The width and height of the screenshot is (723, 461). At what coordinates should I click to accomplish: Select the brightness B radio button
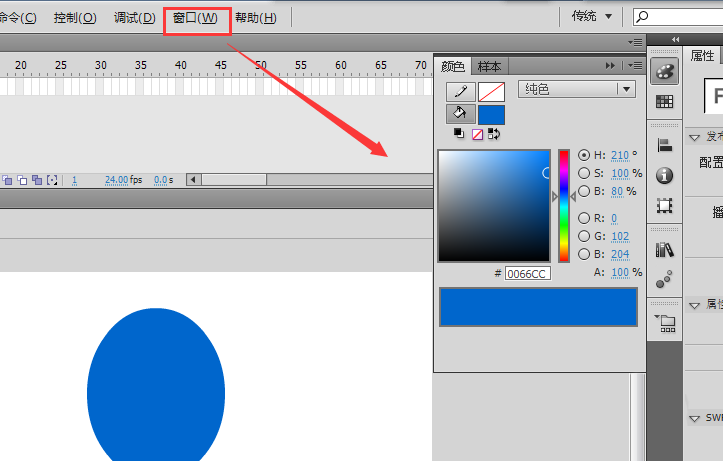coord(584,191)
